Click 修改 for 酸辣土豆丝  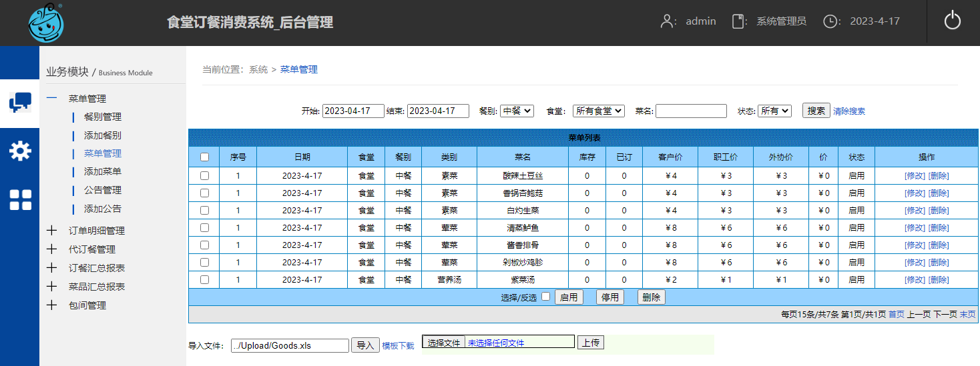tap(915, 176)
